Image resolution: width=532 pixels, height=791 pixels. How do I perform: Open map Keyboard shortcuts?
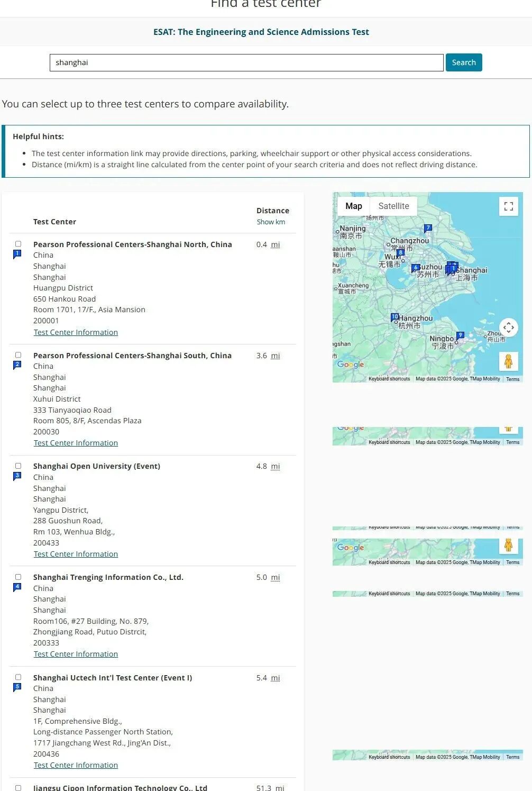coord(389,379)
